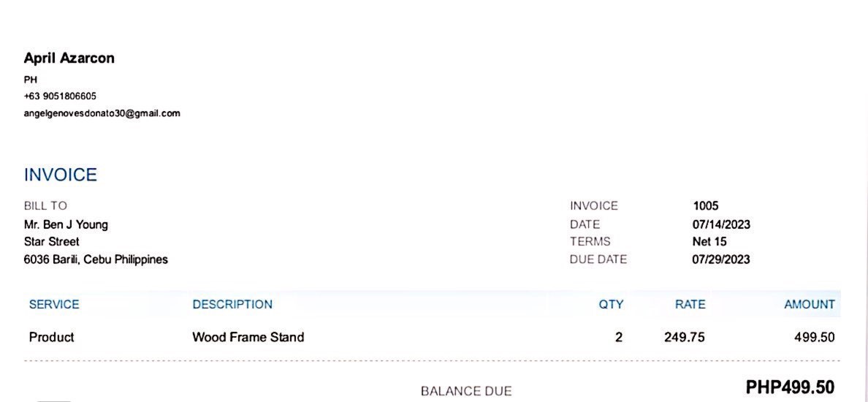Screen dimensions: 868x402
Task: Click the QTY column header
Action: [611, 305]
